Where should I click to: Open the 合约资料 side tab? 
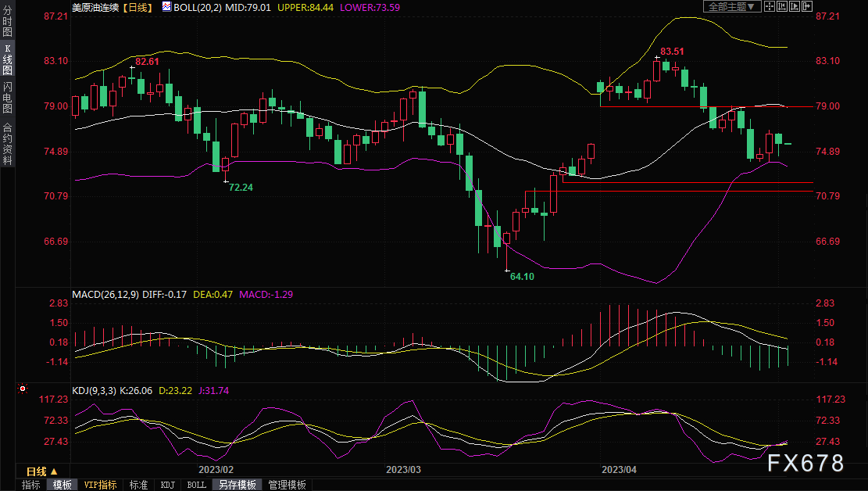pyautogui.click(x=7, y=144)
